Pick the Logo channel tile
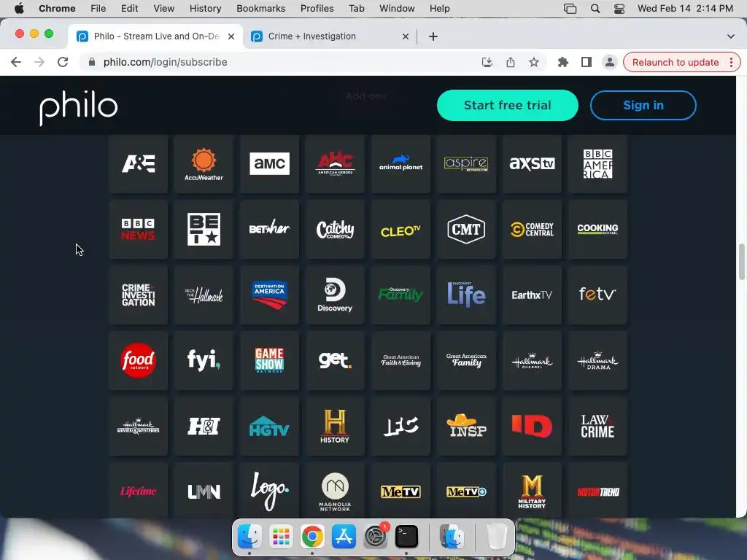The height and width of the screenshot is (560, 747). pos(270,491)
